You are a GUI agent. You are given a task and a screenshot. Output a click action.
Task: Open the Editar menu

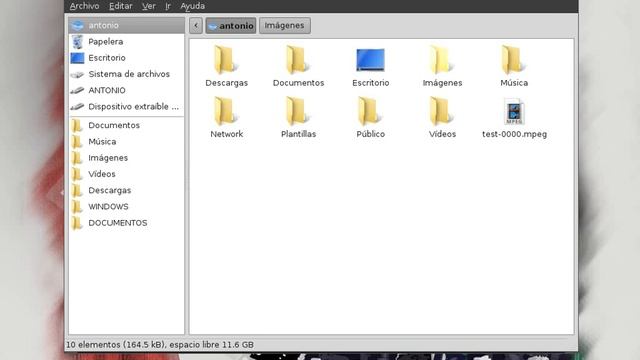coord(120,6)
